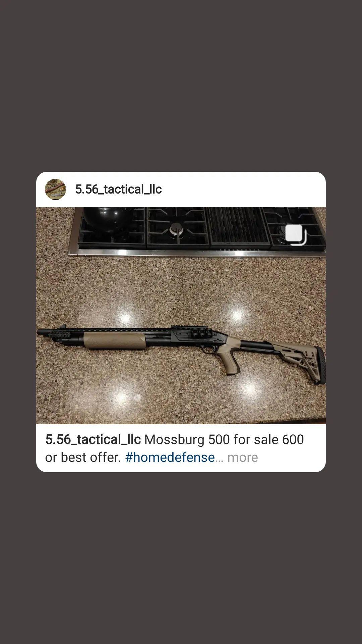Click the header username 5.56_tactical_llc
The width and height of the screenshot is (362, 644).
click(x=118, y=189)
